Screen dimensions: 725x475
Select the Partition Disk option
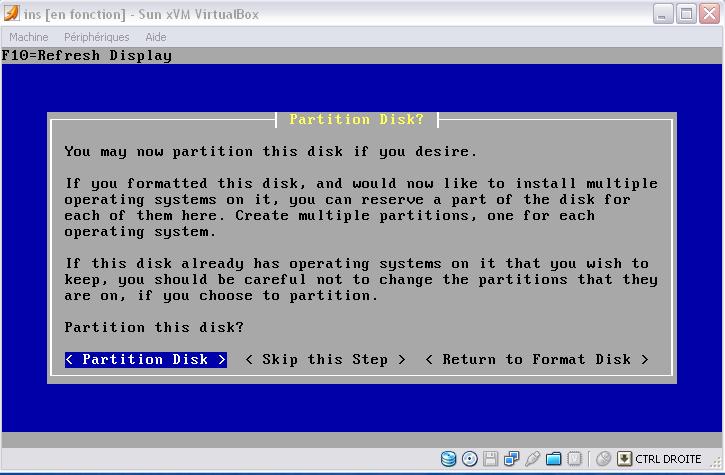(x=146, y=359)
